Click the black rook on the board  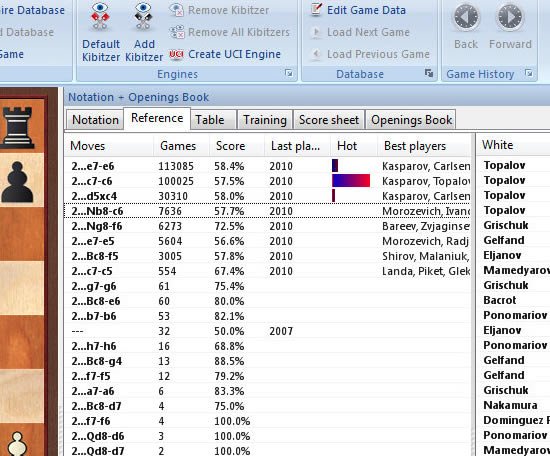[x=18, y=127]
